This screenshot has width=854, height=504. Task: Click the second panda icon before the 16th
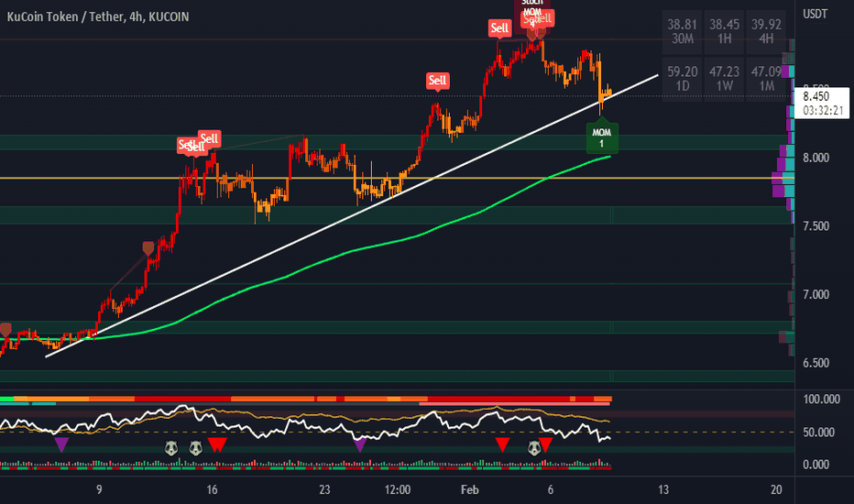click(196, 448)
